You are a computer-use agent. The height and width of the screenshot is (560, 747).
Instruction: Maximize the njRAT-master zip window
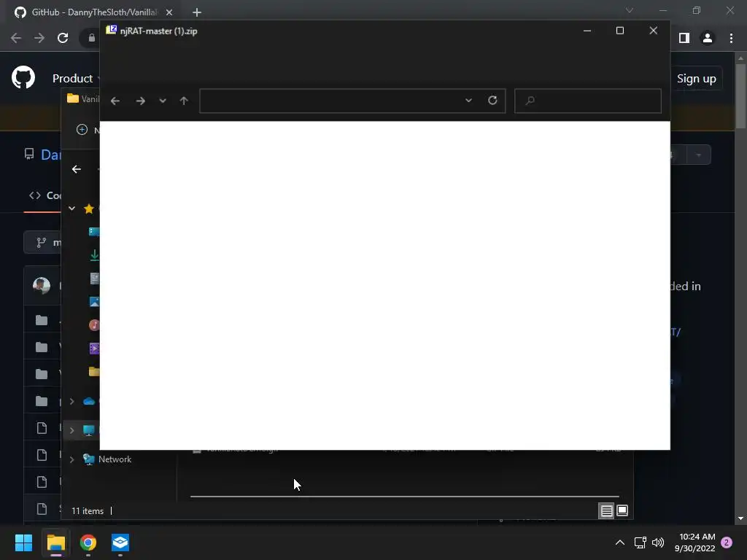click(620, 31)
